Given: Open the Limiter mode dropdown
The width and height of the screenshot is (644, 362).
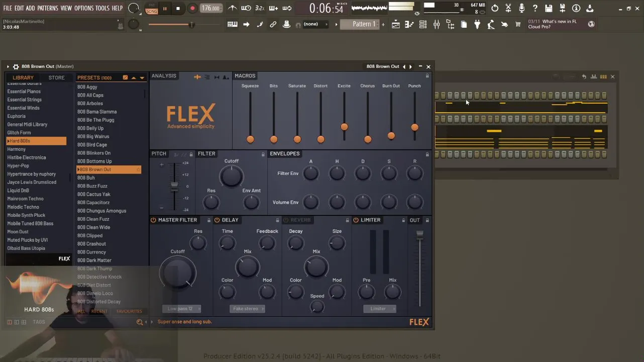Looking at the screenshot, I should point(379,309).
